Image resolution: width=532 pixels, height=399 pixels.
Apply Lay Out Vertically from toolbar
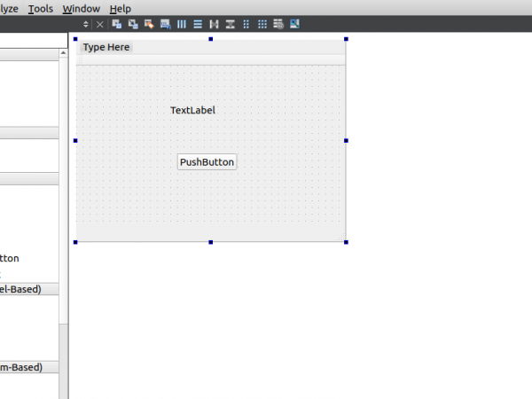pos(198,24)
